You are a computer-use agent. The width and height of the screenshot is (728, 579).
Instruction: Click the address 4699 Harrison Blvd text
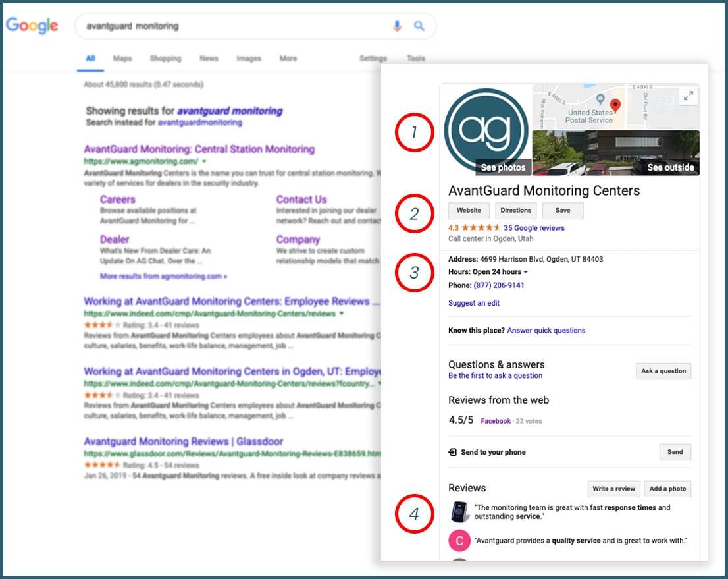pyautogui.click(x=541, y=259)
